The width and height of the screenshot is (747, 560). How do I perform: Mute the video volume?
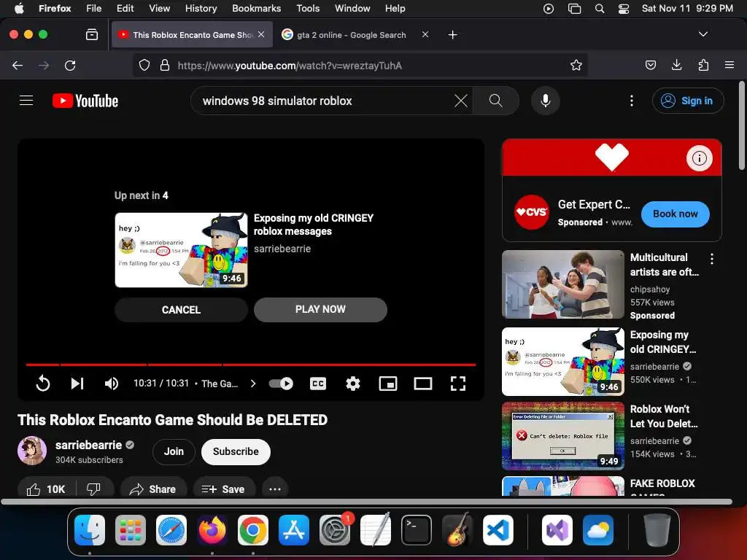pyautogui.click(x=112, y=384)
